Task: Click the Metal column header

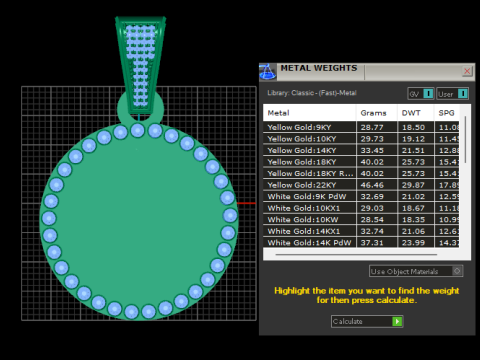Action: [x=309, y=113]
